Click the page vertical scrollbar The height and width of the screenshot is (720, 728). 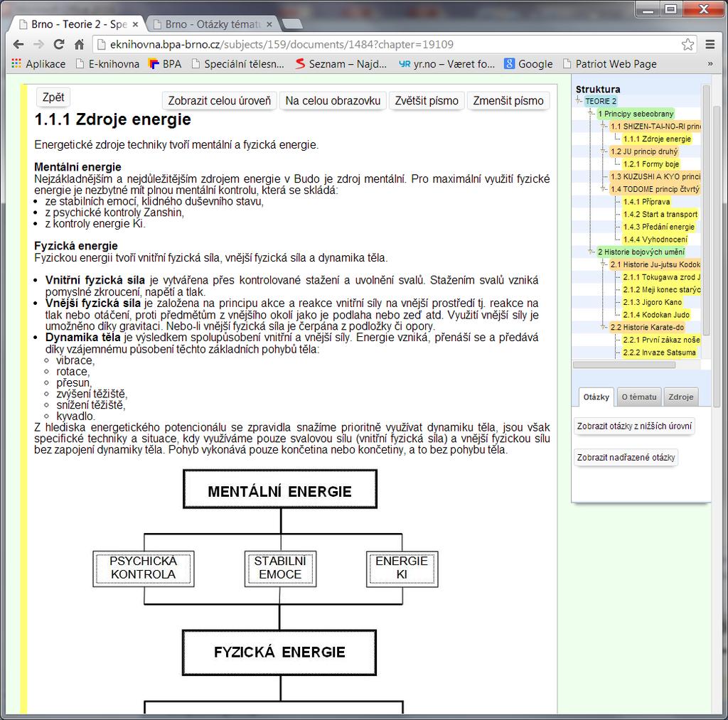[717, 257]
